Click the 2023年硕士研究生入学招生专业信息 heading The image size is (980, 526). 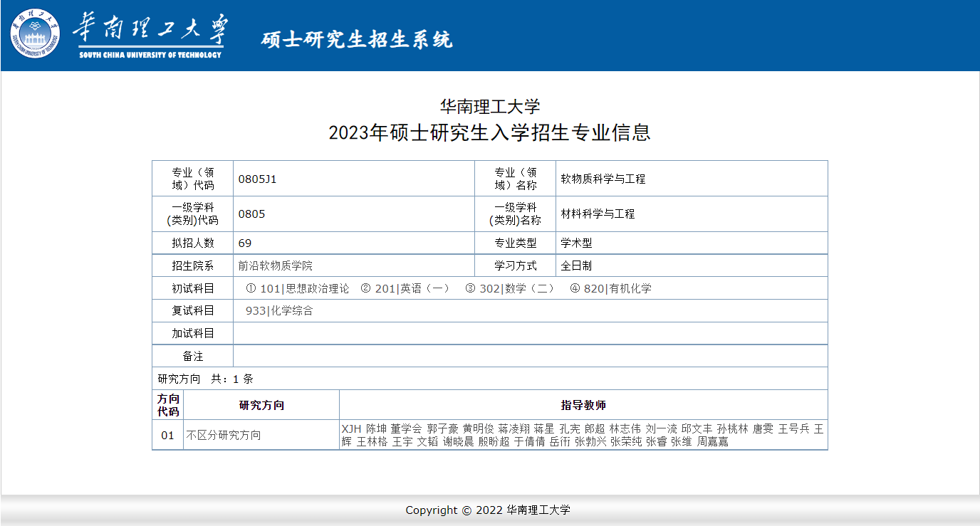(490, 133)
